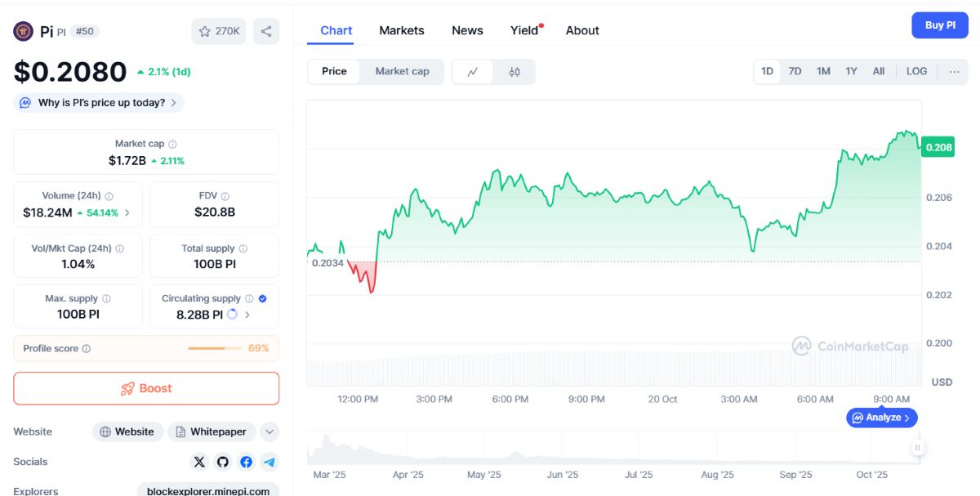980x496 pixels.
Task: Click the Total supply info icon
Action: (243, 248)
